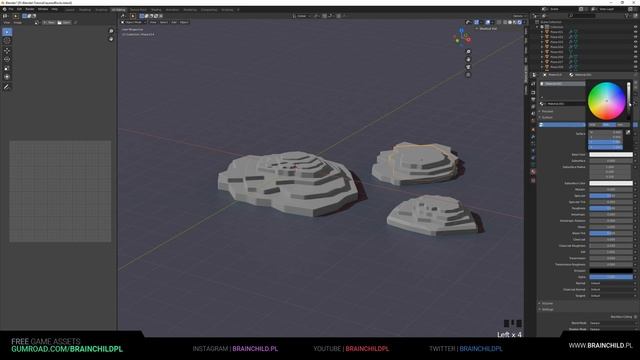Viewport: 640px width, 360px height.
Task: Click the navigation axis gizmo
Action: click(462, 38)
